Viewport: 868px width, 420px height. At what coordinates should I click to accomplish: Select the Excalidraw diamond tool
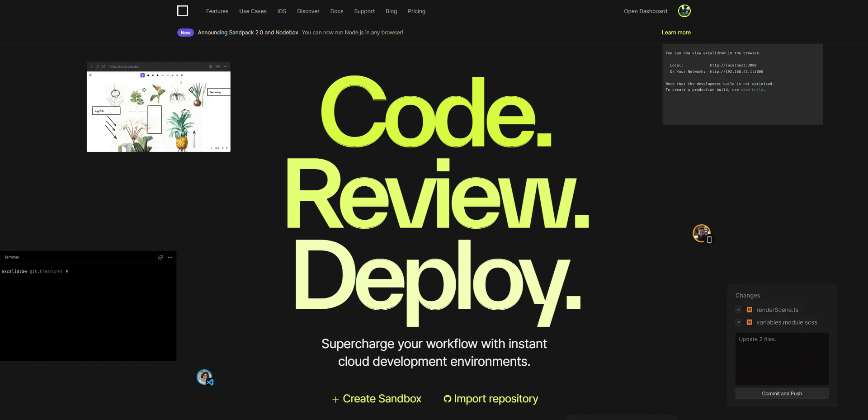[x=153, y=75]
